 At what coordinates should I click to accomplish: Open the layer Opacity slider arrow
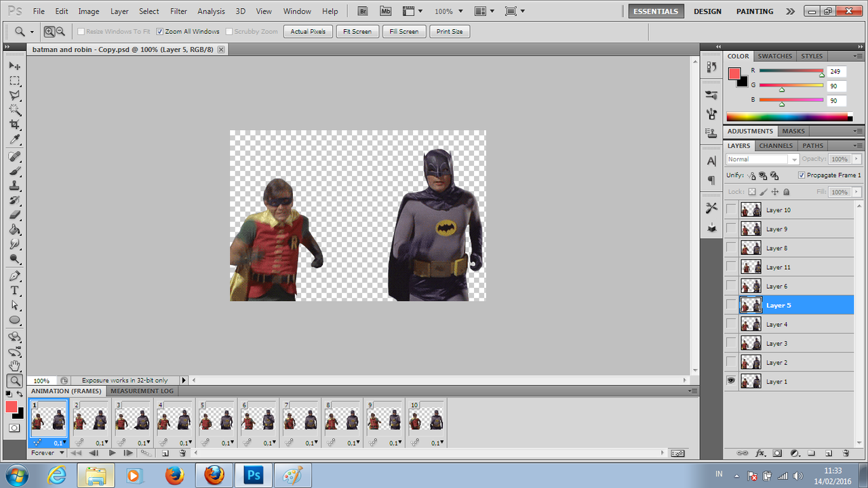[856, 159]
